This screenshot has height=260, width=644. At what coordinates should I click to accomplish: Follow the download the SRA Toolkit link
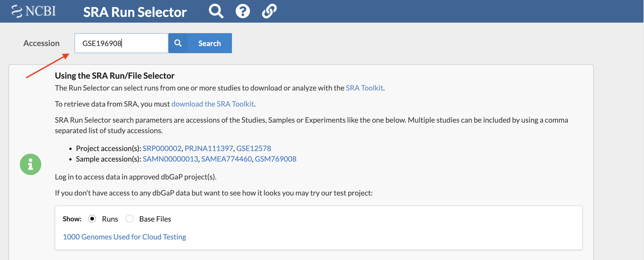tap(212, 104)
